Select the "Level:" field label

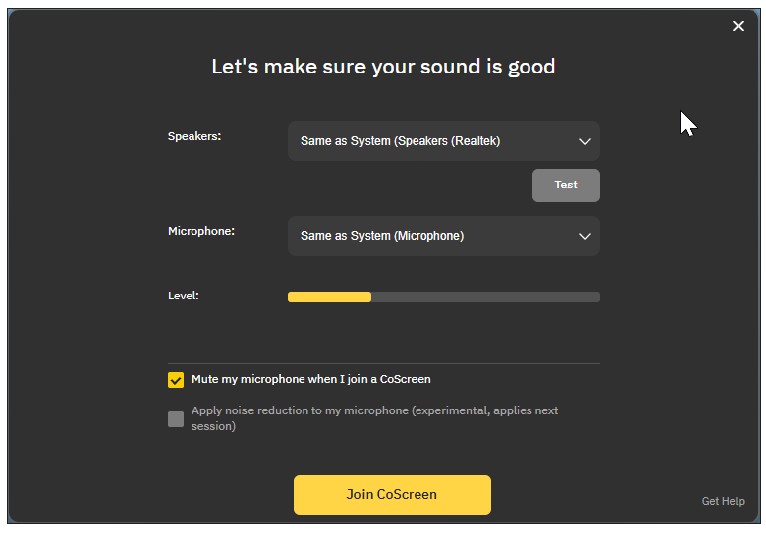(x=183, y=296)
